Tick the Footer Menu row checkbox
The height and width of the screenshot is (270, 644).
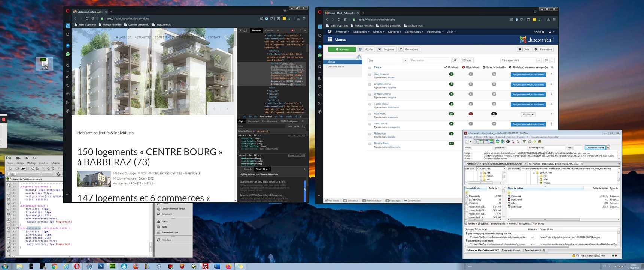click(370, 104)
